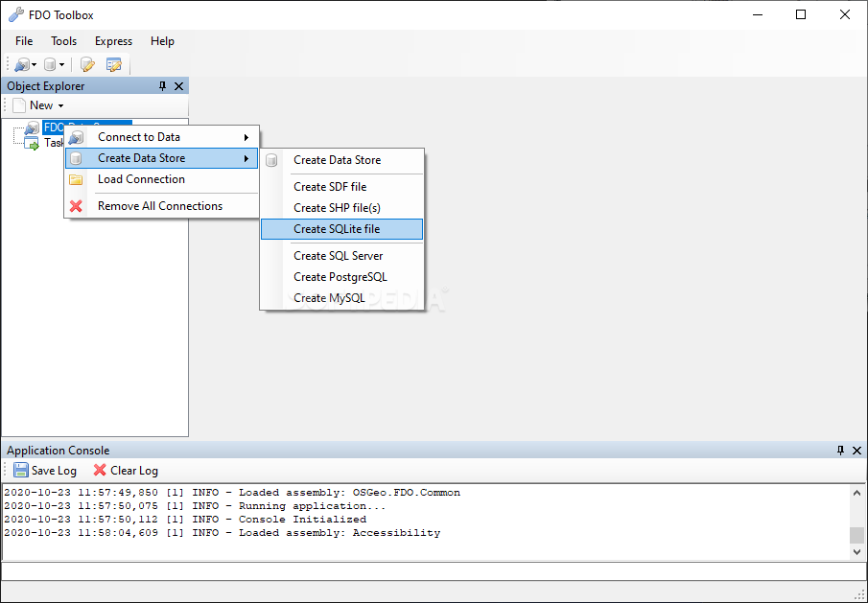
Task: Close the Object Explorer panel
Action: pyautogui.click(x=178, y=85)
